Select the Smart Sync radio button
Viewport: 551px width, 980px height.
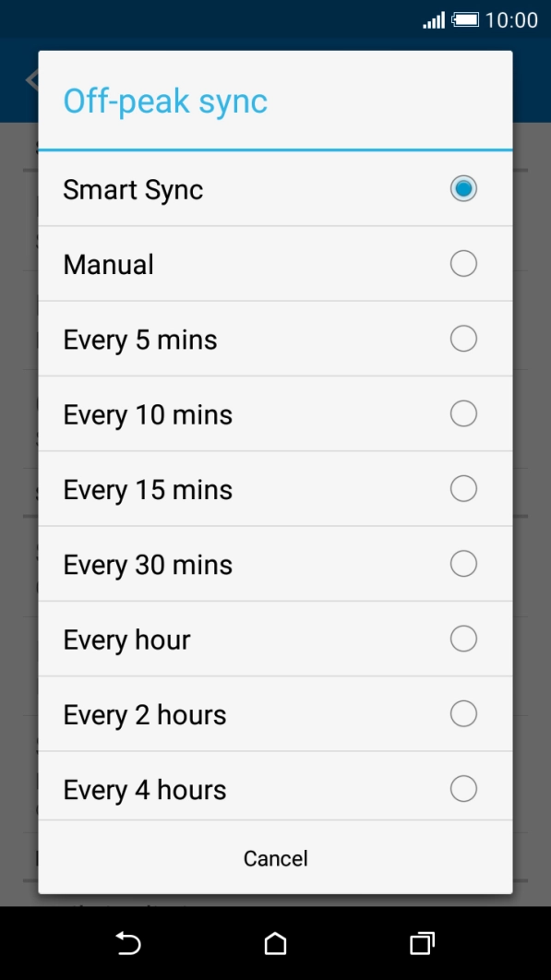click(x=462, y=188)
